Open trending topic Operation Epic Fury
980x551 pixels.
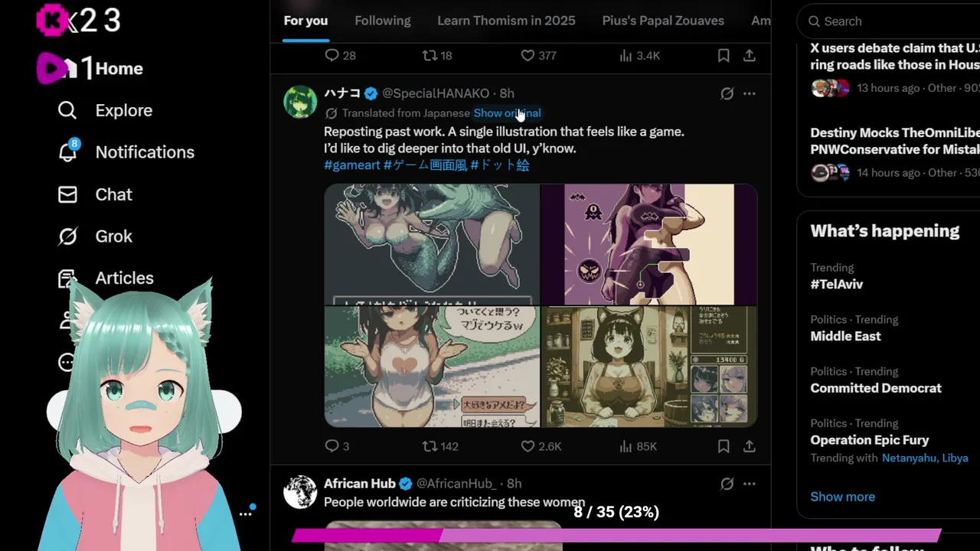(870, 440)
